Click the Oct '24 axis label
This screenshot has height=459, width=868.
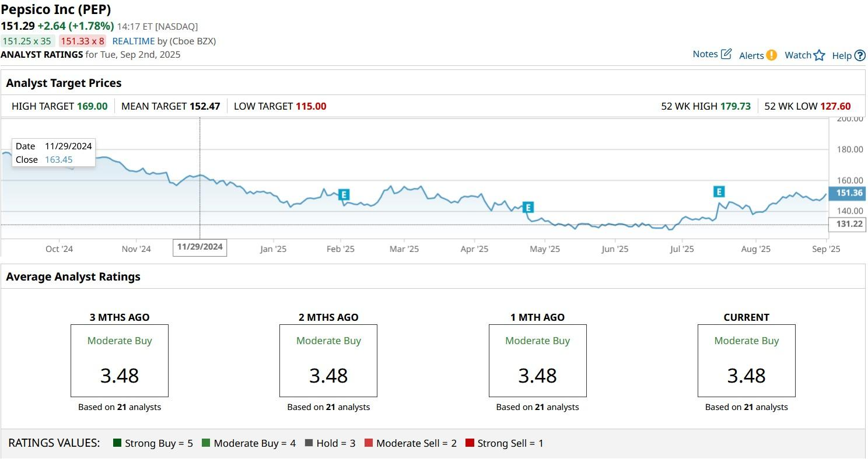[60, 249]
